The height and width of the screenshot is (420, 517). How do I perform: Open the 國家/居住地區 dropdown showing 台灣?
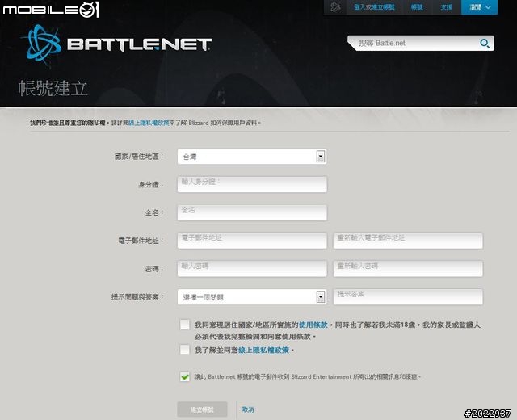pos(252,157)
